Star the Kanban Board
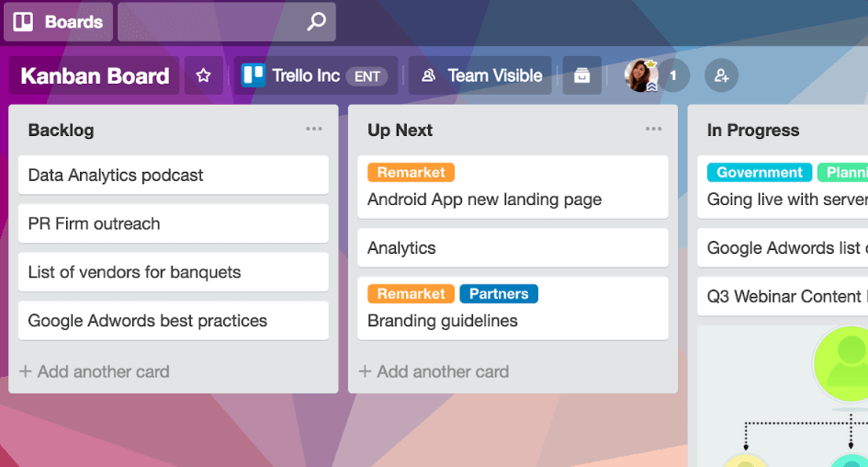Image resolution: width=868 pixels, height=467 pixels. [x=204, y=75]
